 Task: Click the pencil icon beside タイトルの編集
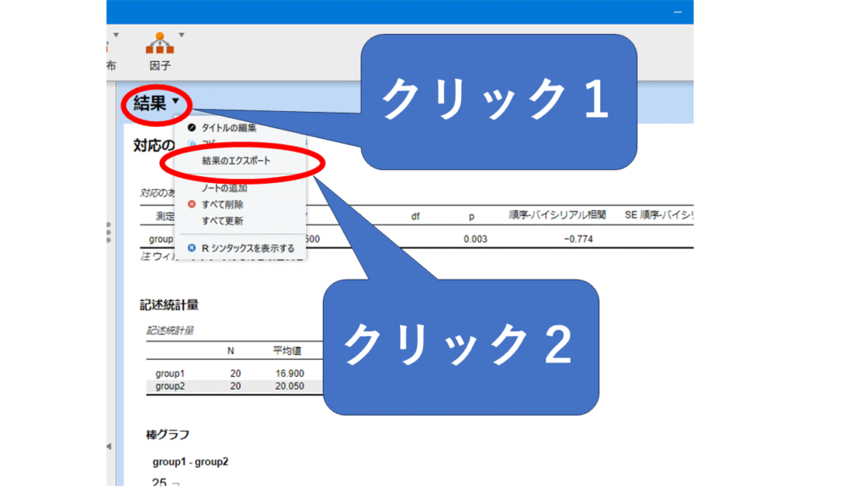(192, 128)
